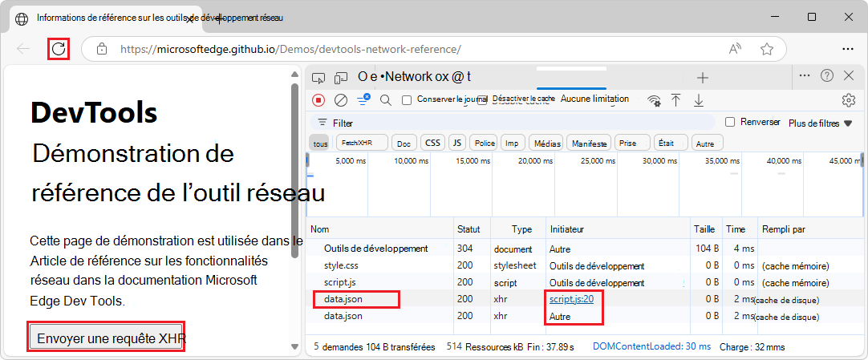Screen dimensions: 868x360
Task: Filter by Imp requests
Action: (x=513, y=144)
